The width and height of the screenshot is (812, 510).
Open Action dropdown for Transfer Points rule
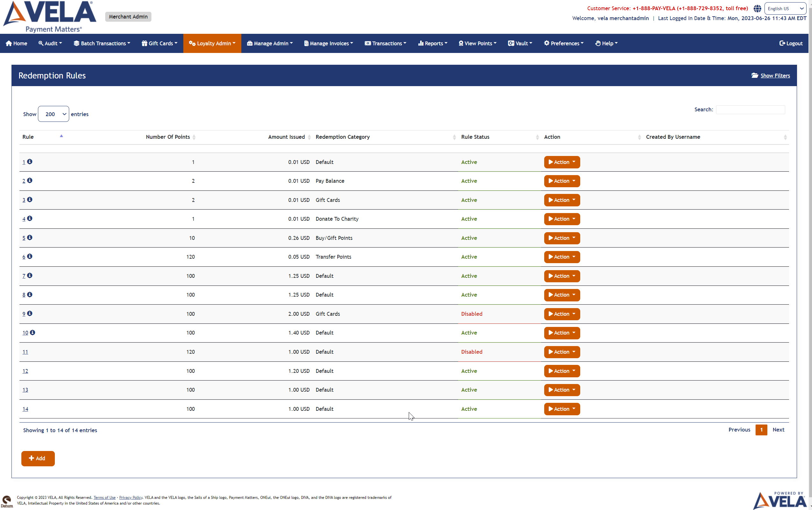click(562, 257)
